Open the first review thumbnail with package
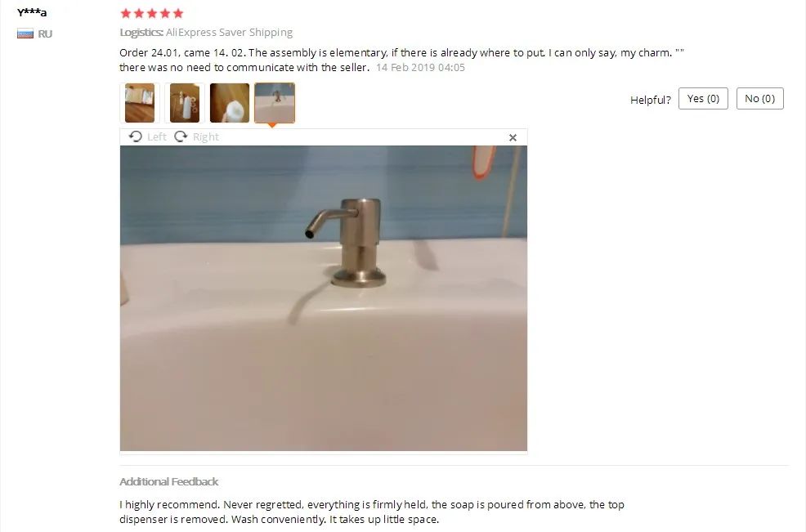806x532 pixels. [x=140, y=103]
